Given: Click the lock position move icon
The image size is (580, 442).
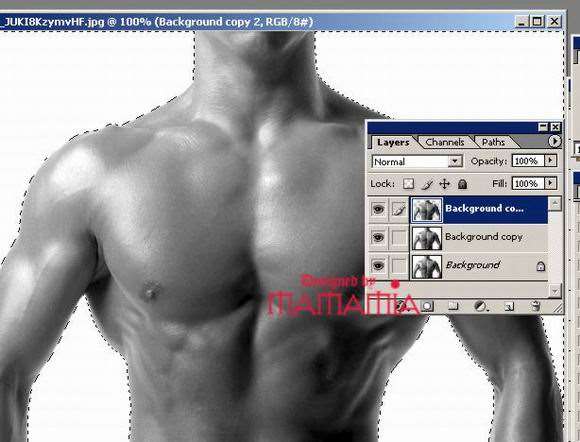Looking at the screenshot, I should click(x=444, y=184).
